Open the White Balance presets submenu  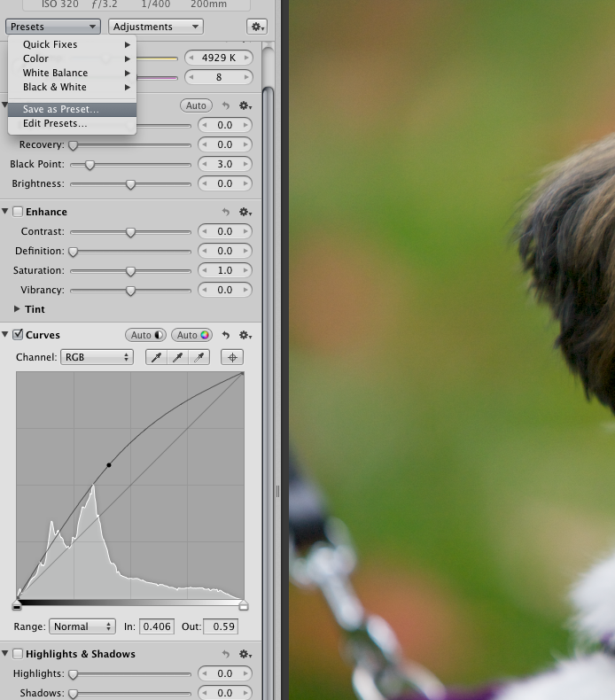pyautogui.click(x=72, y=73)
